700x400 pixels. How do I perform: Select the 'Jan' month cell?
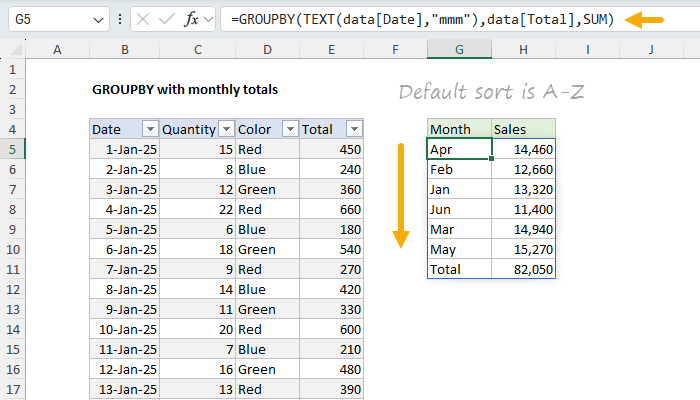pos(459,189)
